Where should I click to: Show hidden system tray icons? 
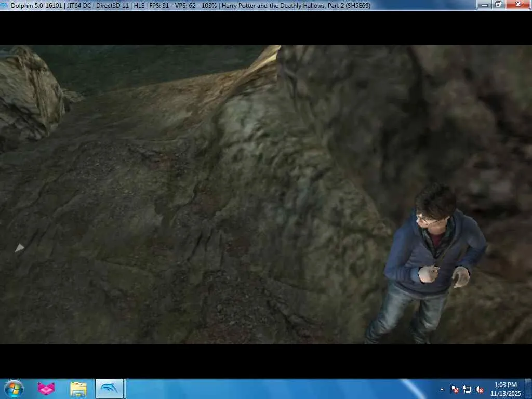click(x=442, y=389)
